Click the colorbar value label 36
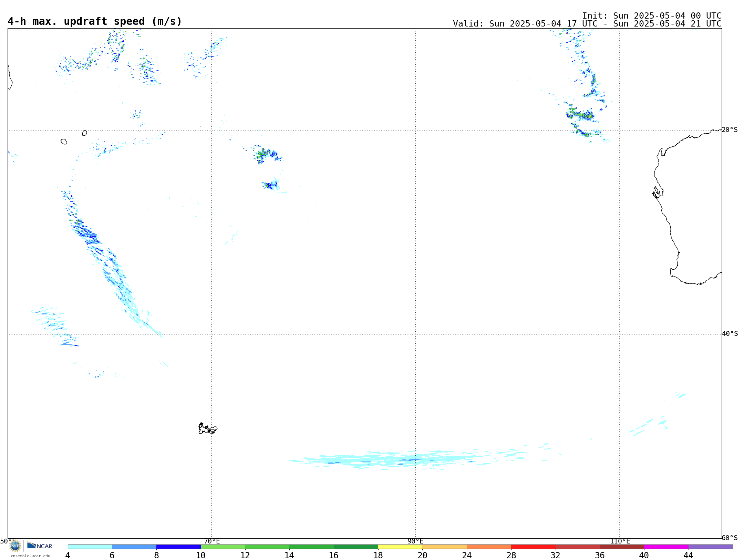Screen dimensions: 744x560 tap(600, 555)
